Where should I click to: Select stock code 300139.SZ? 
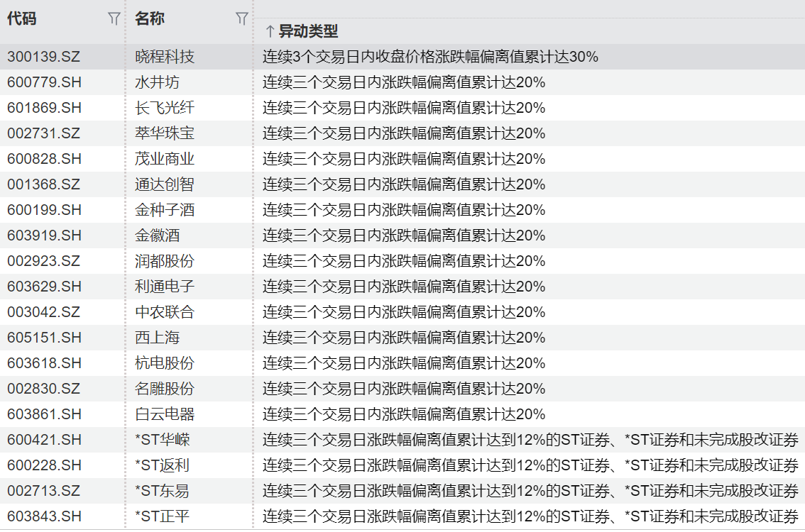(44, 57)
